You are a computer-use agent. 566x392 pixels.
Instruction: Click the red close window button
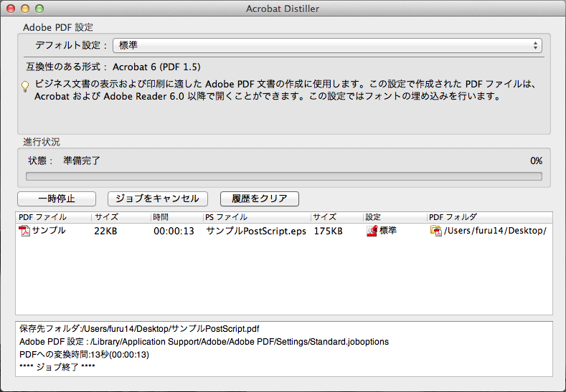pyautogui.click(x=11, y=9)
